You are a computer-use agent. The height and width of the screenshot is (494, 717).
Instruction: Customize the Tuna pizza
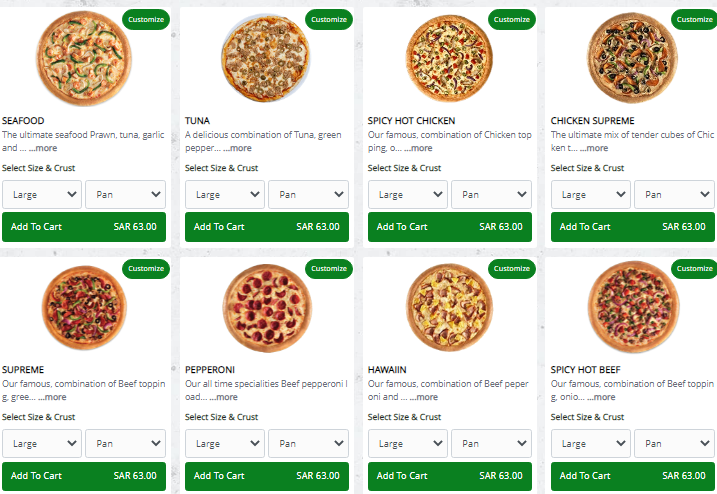point(329,19)
